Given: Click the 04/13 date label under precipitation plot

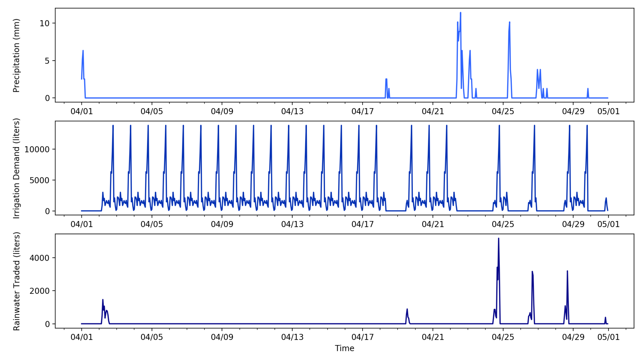Looking at the screenshot, I should click(x=292, y=111).
